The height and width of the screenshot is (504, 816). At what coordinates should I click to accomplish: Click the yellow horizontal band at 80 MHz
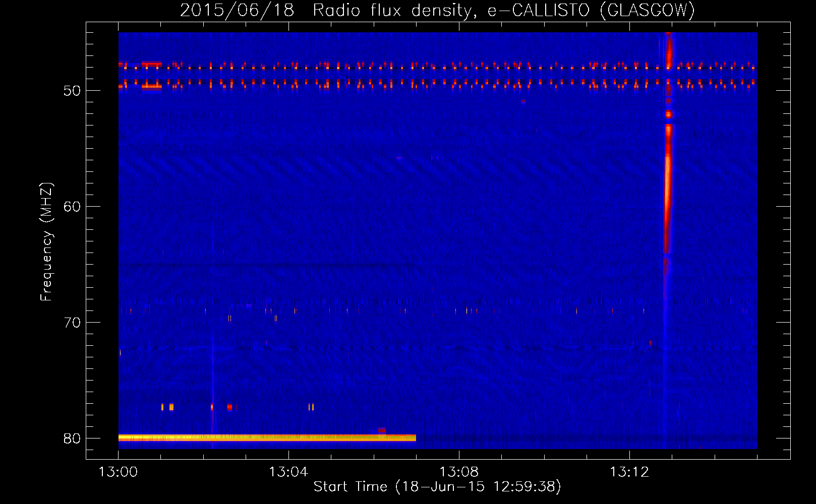267,437
